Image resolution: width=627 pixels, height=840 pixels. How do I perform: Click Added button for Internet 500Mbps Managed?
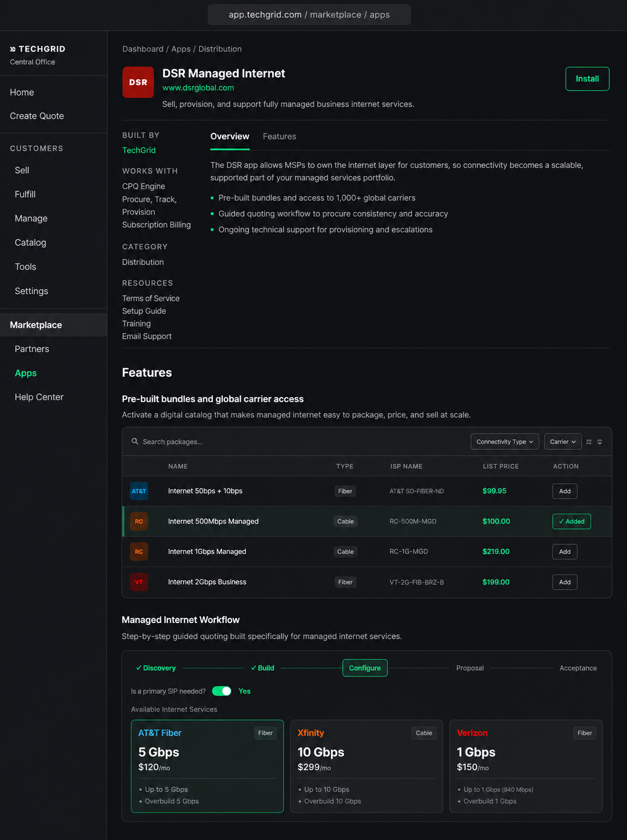click(x=571, y=521)
